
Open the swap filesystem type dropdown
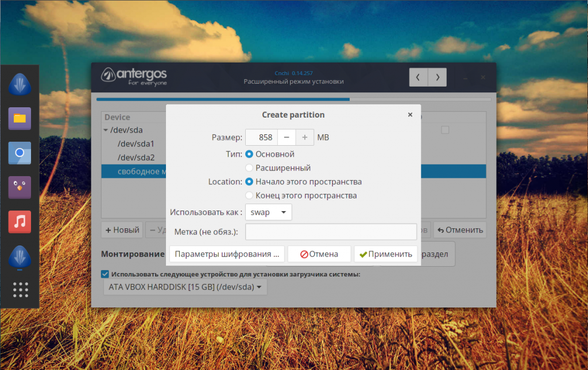[x=269, y=212]
